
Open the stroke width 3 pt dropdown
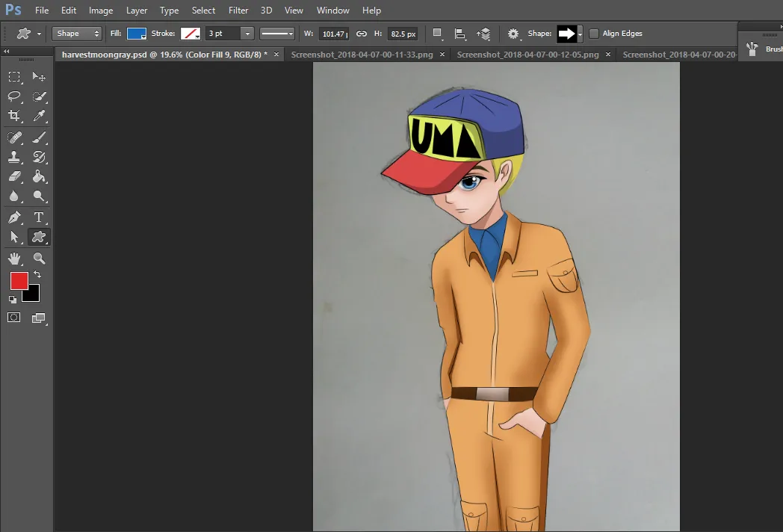click(x=247, y=34)
